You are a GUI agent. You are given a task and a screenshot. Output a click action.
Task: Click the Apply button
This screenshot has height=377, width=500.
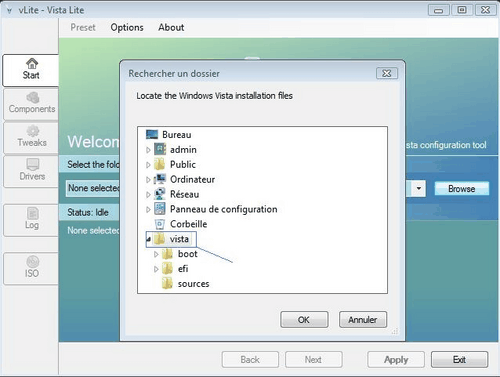pos(396,359)
